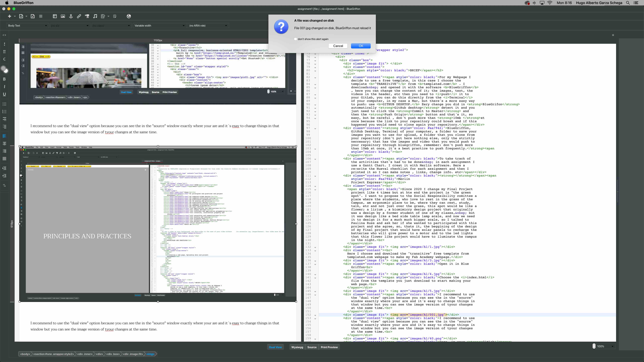644x362 pixels.
Task: Click the insert link chain icon
Action: [x=79, y=16]
